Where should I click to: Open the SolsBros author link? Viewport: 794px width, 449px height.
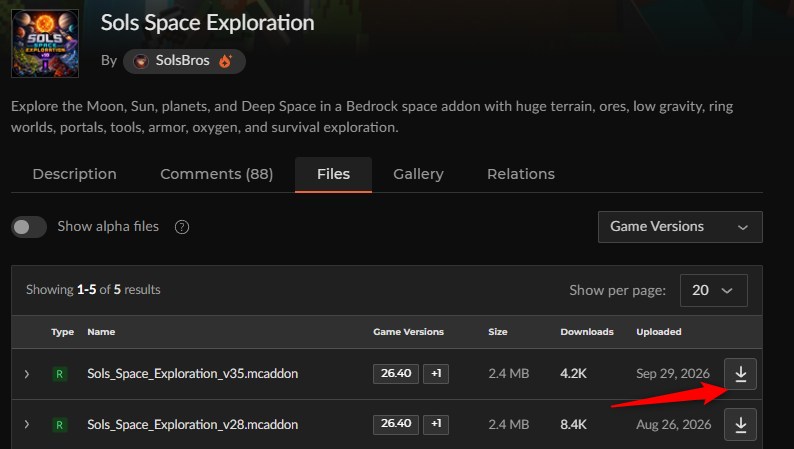tap(182, 60)
